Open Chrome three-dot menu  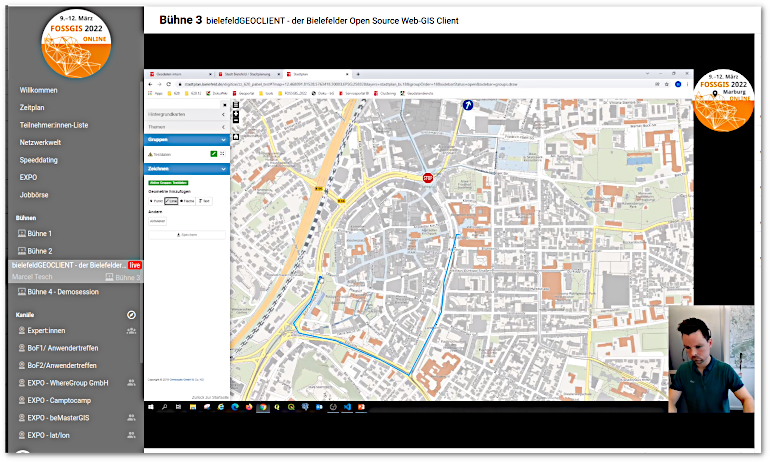click(688, 84)
